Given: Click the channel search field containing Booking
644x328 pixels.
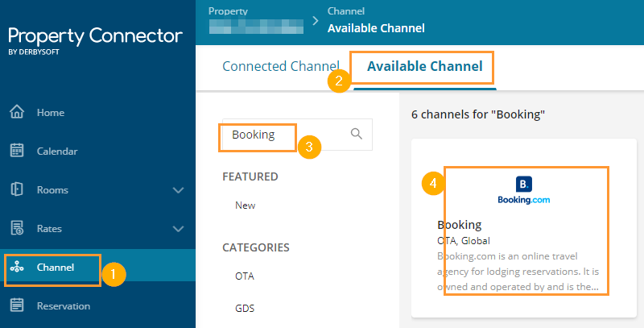Looking at the screenshot, I should pyautogui.click(x=297, y=135).
